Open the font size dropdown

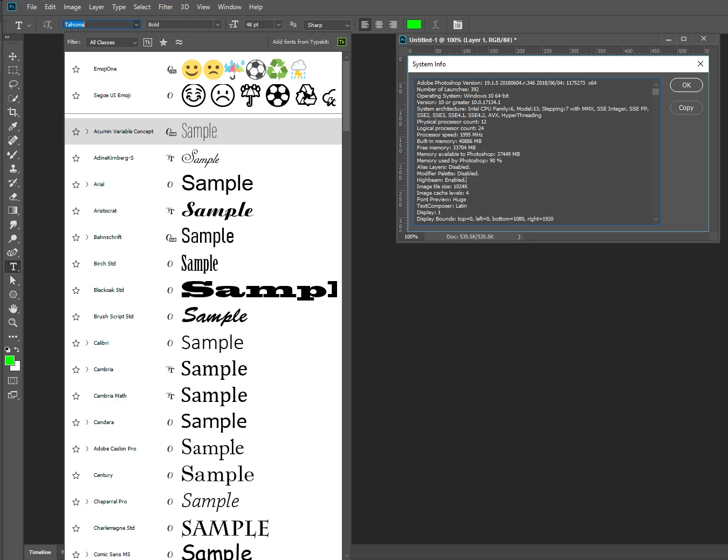tap(278, 25)
